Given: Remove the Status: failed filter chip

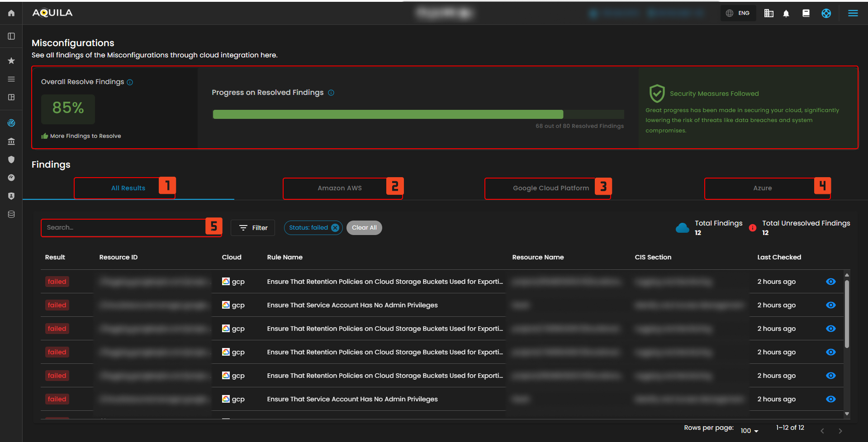Looking at the screenshot, I should click(x=335, y=228).
